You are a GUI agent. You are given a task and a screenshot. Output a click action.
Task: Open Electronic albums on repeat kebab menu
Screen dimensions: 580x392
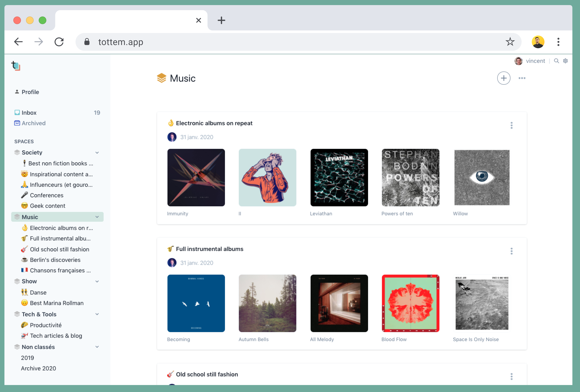point(511,125)
